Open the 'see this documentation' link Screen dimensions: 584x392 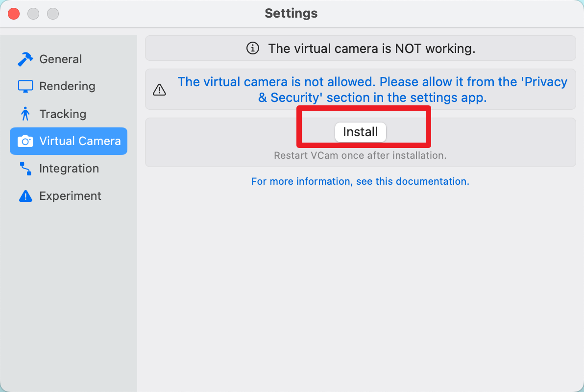click(x=360, y=181)
